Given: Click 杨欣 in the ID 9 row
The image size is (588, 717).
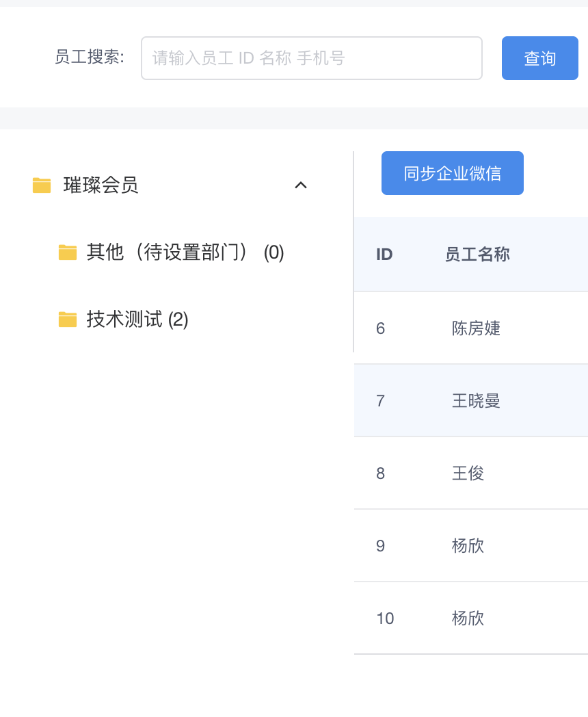Looking at the screenshot, I should 468,546.
